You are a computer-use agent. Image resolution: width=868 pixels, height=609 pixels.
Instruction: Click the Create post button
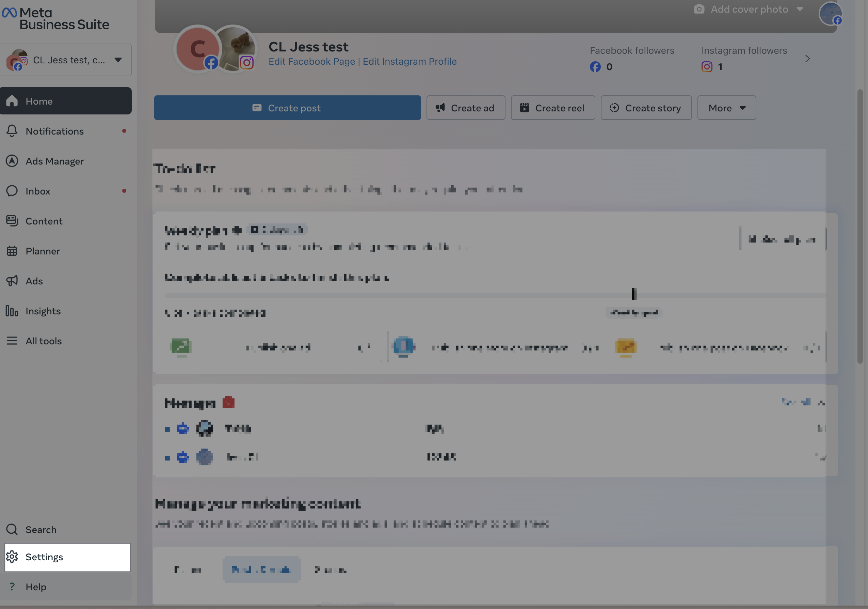point(287,108)
